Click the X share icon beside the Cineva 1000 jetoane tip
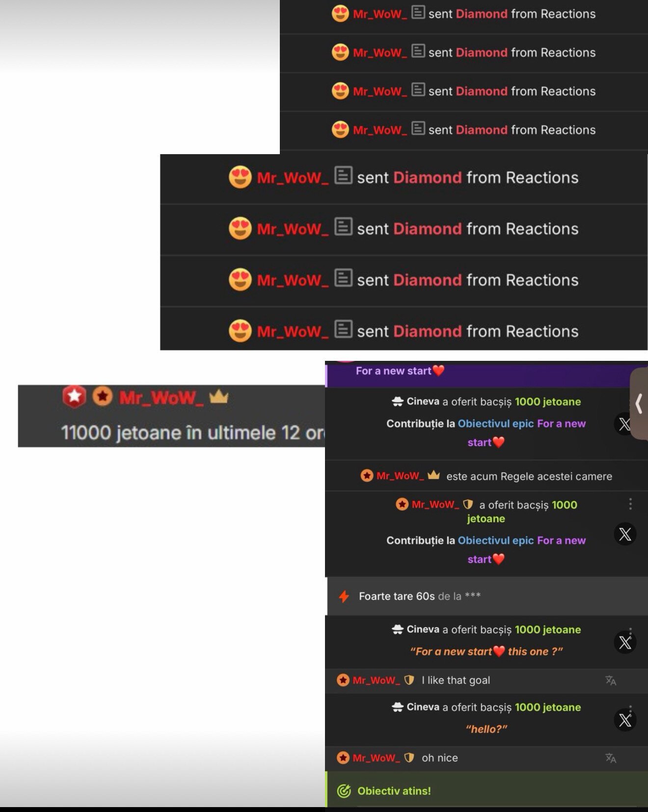This screenshot has width=648, height=812. pyautogui.click(x=624, y=424)
